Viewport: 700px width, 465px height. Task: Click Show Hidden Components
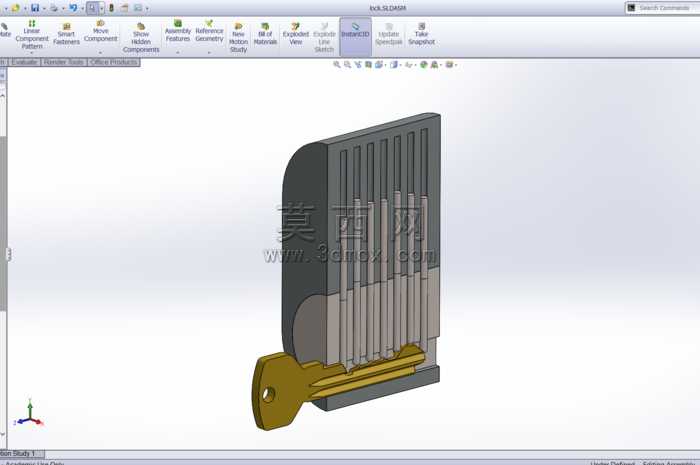[x=141, y=38]
